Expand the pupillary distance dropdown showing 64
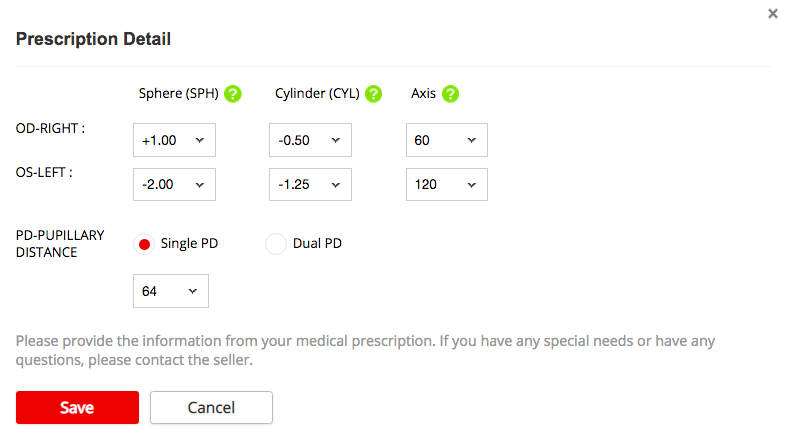786x439 pixels. pos(171,291)
